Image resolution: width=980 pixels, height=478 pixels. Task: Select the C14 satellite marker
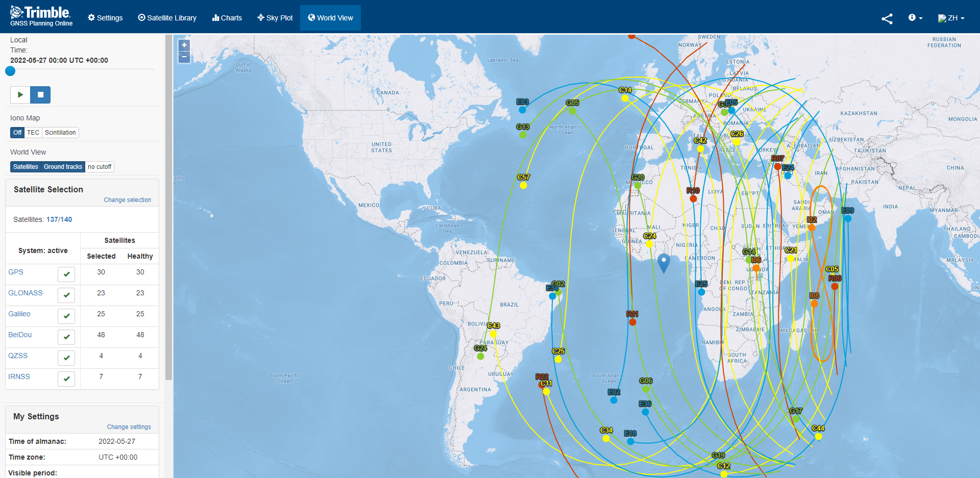(625, 97)
